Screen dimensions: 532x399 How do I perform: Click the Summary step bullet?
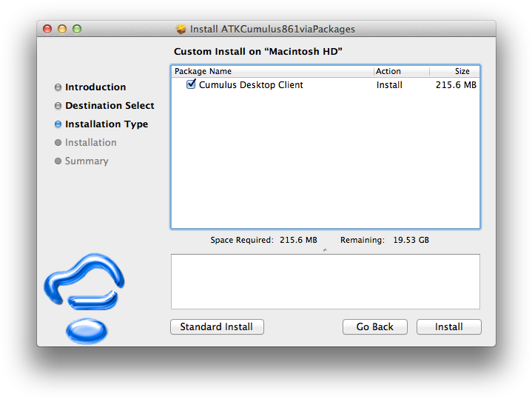58,161
